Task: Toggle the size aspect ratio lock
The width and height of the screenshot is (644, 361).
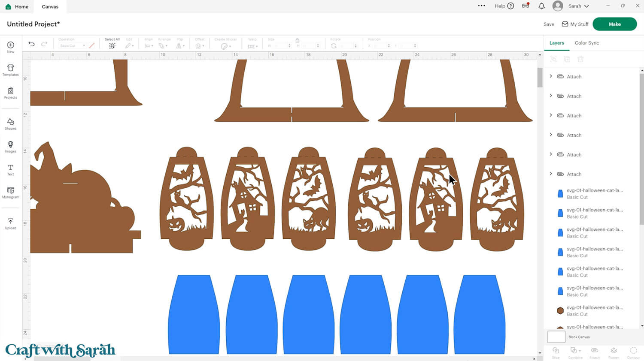Action: (297, 40)
